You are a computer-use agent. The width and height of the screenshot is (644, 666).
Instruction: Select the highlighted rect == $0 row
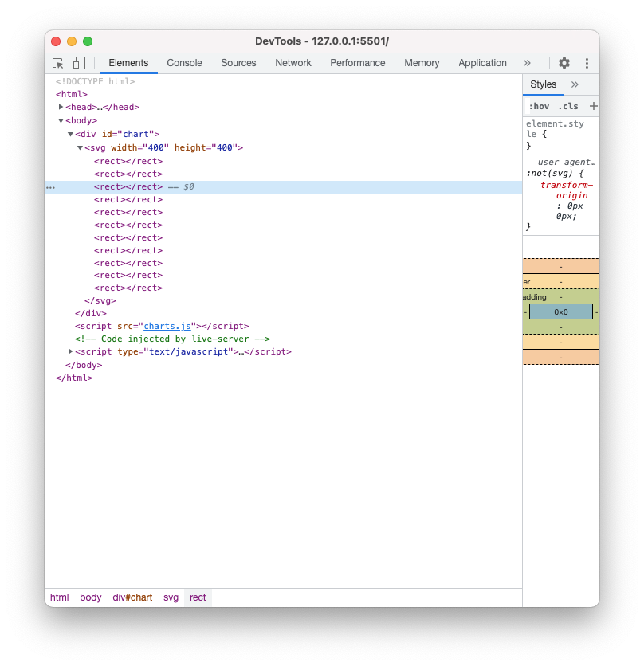[x=283, y=187]
